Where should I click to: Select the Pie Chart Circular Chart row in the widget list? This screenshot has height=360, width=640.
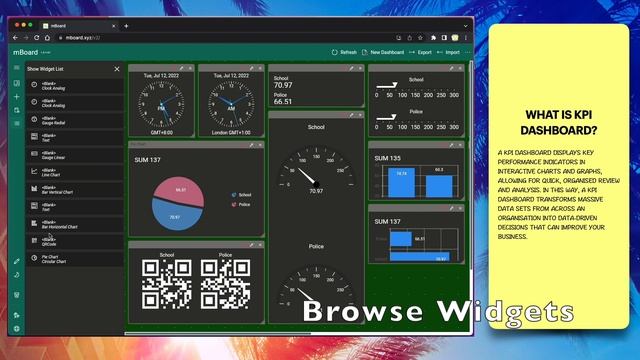click(x=75, y=259)
